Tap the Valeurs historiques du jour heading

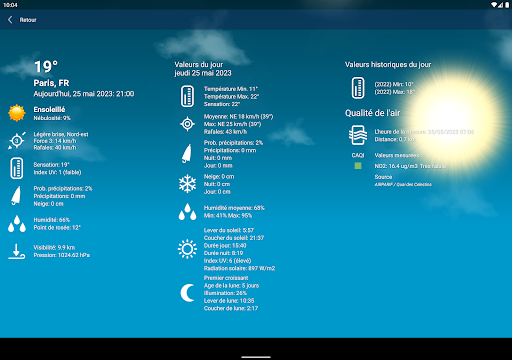[x=388, y=65]
